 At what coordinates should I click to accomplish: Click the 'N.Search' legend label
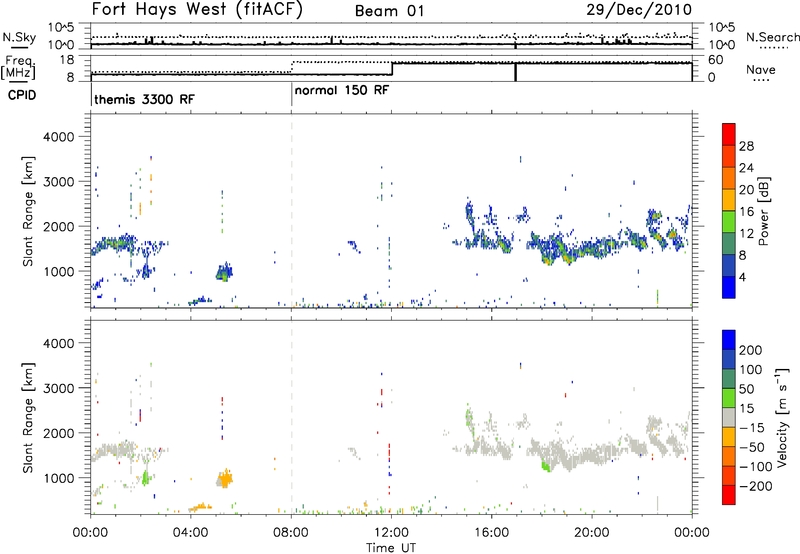pyautogui.click(x=772, y=37)
